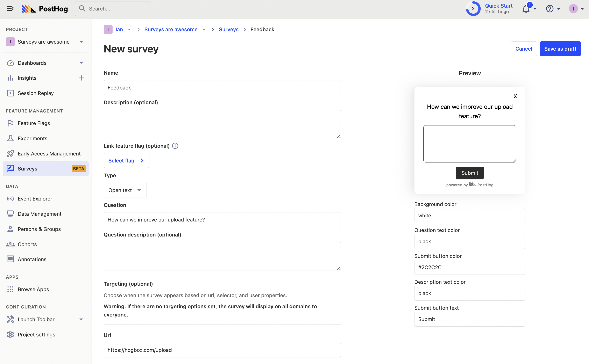Click the Background color swatch field
This screenshot has height=364, width=589.
pos(469,215)
